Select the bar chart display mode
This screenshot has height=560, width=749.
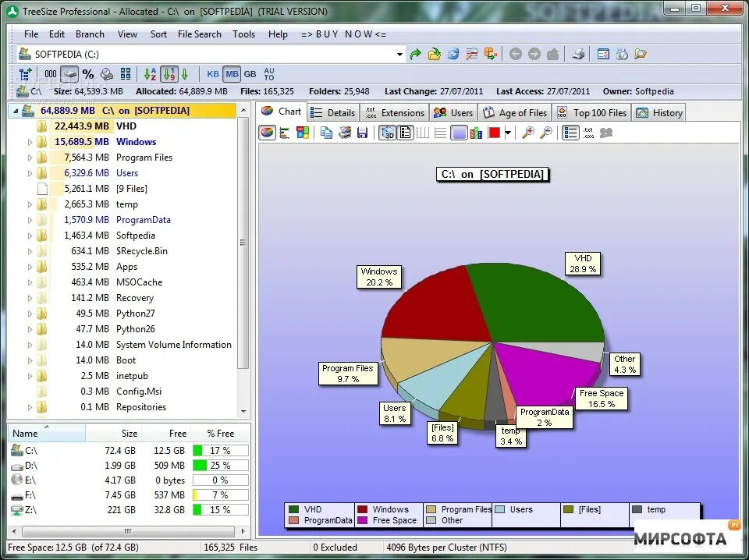[x=282, y=133]
